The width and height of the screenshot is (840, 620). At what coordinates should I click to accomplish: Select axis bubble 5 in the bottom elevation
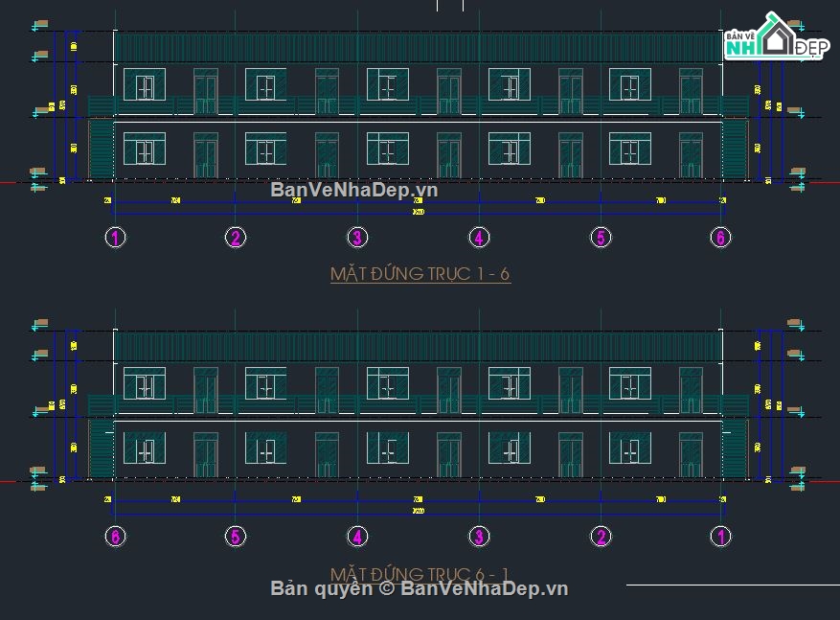tap(235, 537)
